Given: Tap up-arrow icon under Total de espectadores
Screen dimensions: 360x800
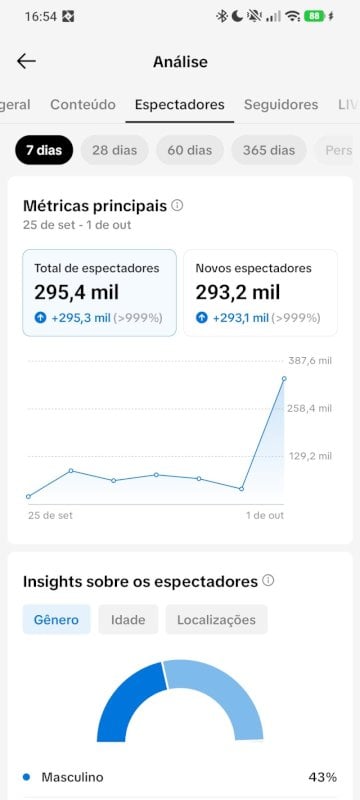Looking at the screenshot, I should pos(40,318).
